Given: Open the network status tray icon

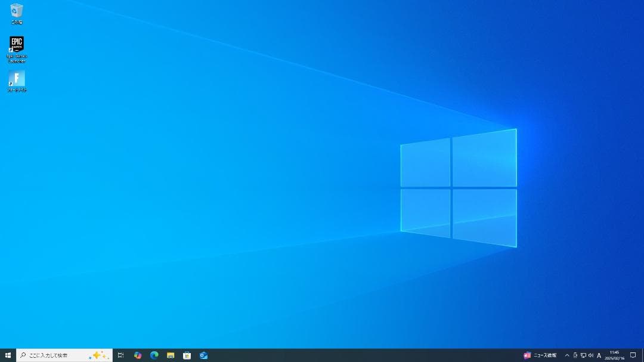Looking at the screenshot, I should coord(583,355).
